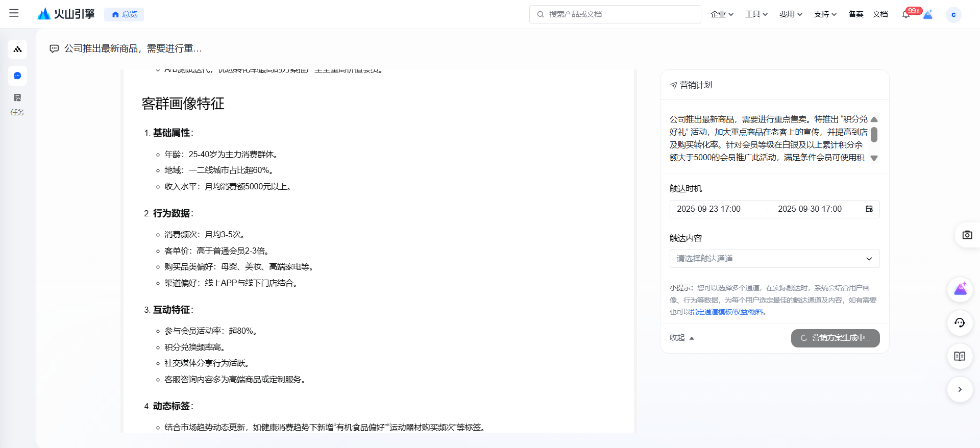Click the conversation title 公司推出最新商品
The height and width of the screenshot is (448, 980).
133,48
